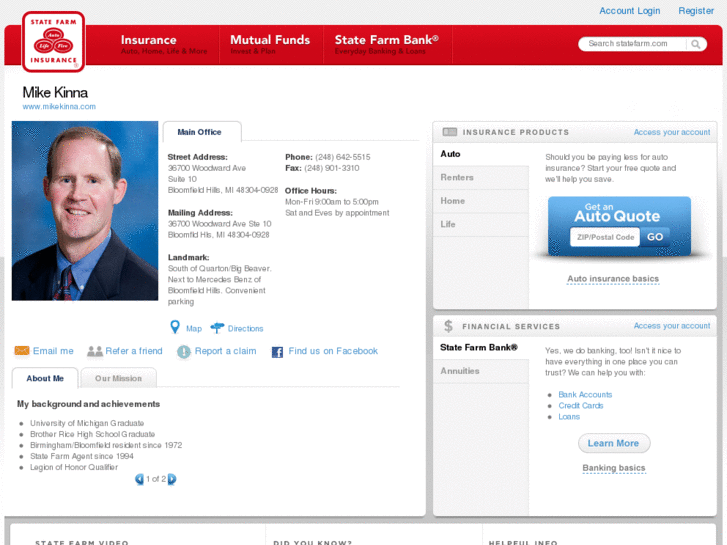This screenshot has height=545, width=727.
Task: Click the Report a claim alert icon
Action: click(x=184, y=352)
